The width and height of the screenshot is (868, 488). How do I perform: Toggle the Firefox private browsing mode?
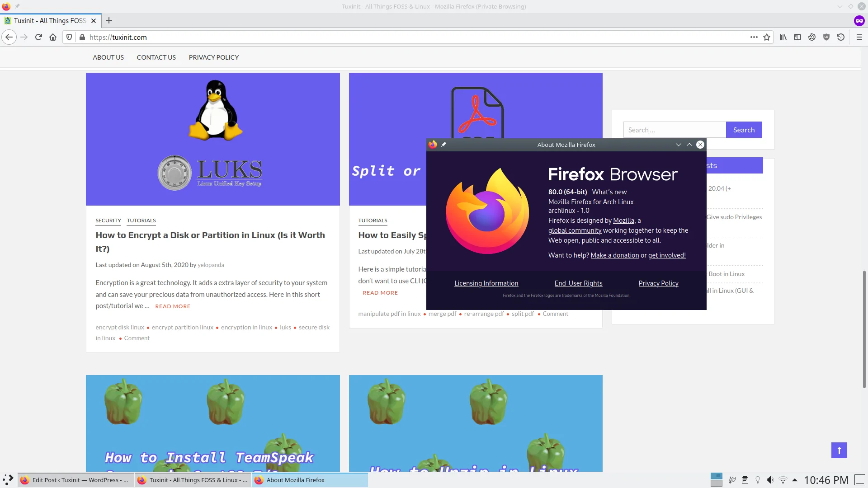coord(860,20)
